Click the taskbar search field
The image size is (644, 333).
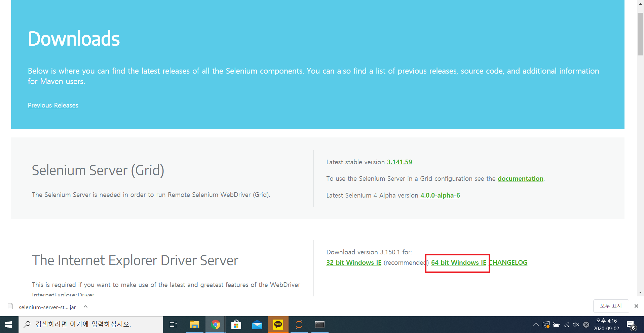coord(91,325)
